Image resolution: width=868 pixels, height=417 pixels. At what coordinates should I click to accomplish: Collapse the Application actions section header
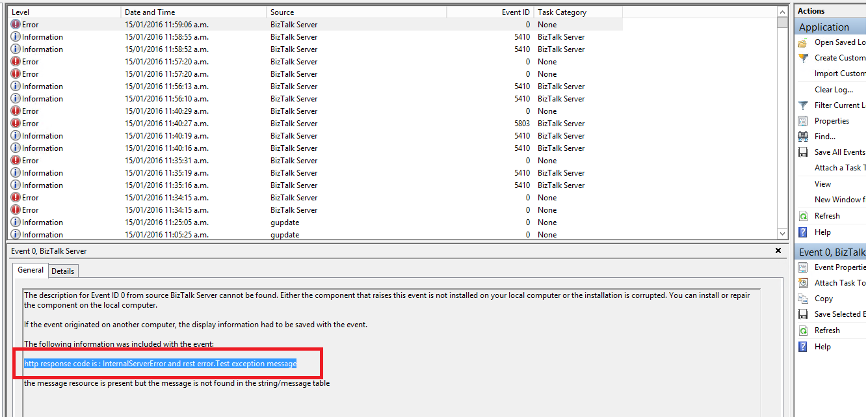point(831,27)
